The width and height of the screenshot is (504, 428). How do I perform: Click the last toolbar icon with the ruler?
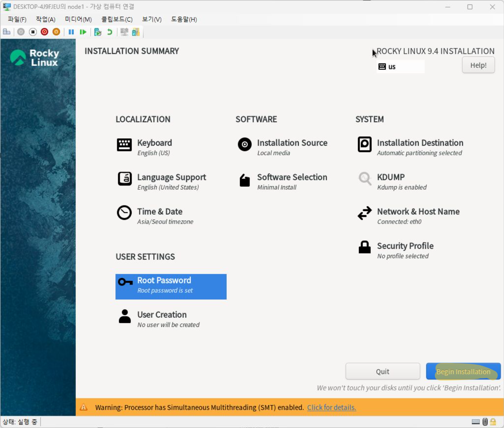tap(136, 32)
